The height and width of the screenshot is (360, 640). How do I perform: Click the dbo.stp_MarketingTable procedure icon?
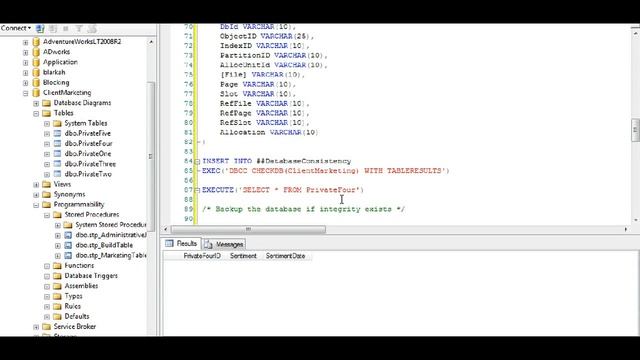(x=68, y=256)
